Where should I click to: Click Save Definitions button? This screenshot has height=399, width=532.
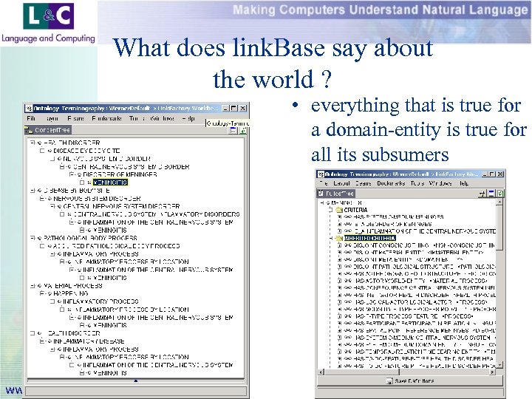pos(410,381)
